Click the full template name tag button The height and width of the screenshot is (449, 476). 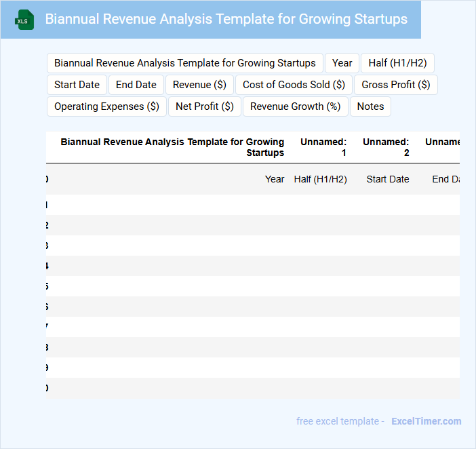click(x=184, y=63)
